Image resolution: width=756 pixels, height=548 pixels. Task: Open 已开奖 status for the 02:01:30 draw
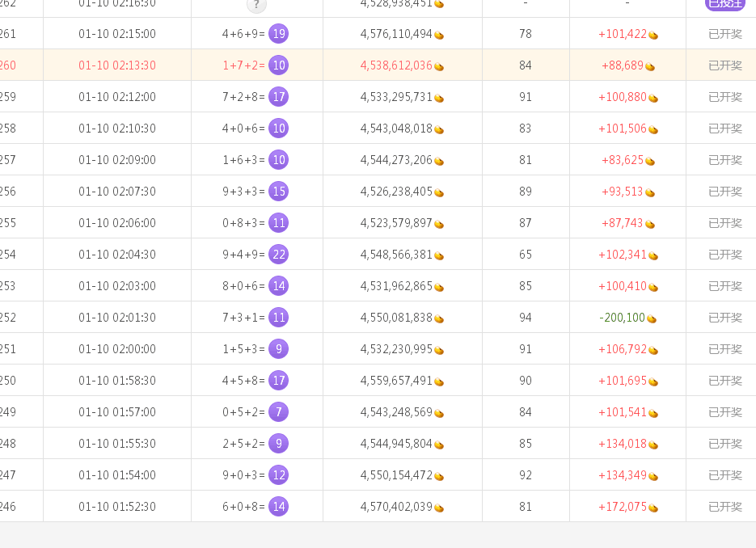[725, 317]
